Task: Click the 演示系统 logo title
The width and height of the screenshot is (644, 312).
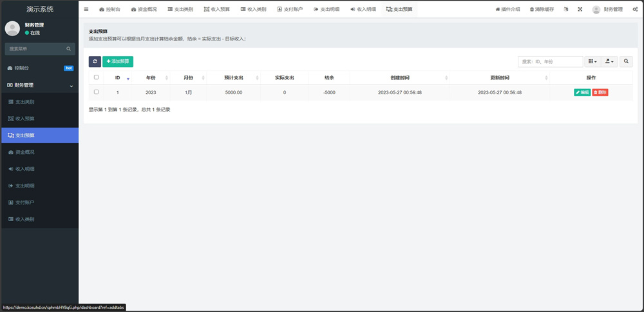Action: (x=40, y=9)
